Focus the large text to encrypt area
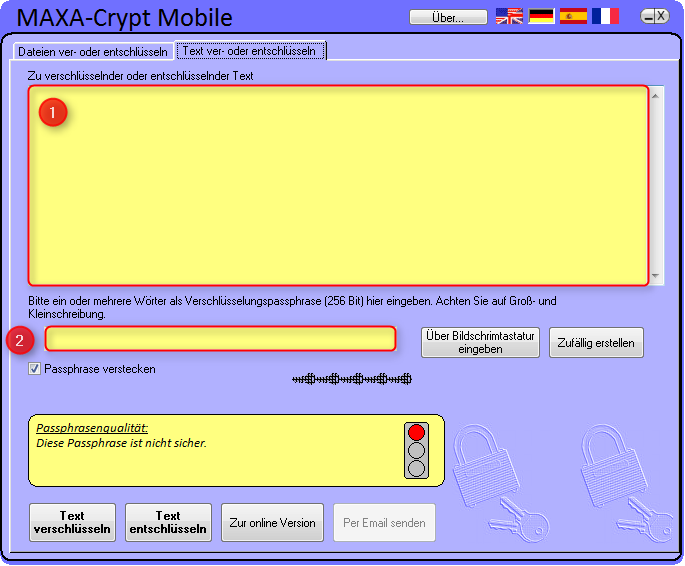685x566 pixels. tap(338, 186)
